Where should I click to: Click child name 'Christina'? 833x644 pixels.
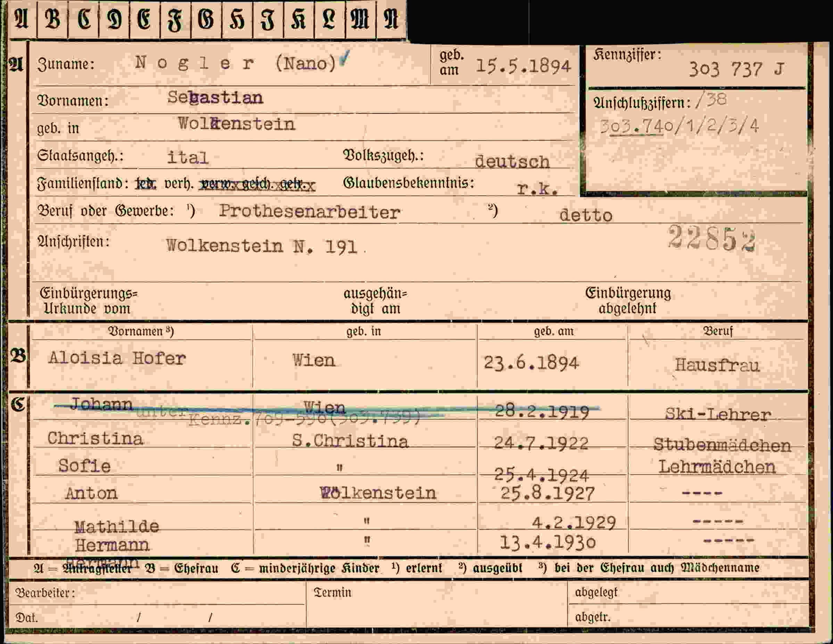(x=95, y=439)
